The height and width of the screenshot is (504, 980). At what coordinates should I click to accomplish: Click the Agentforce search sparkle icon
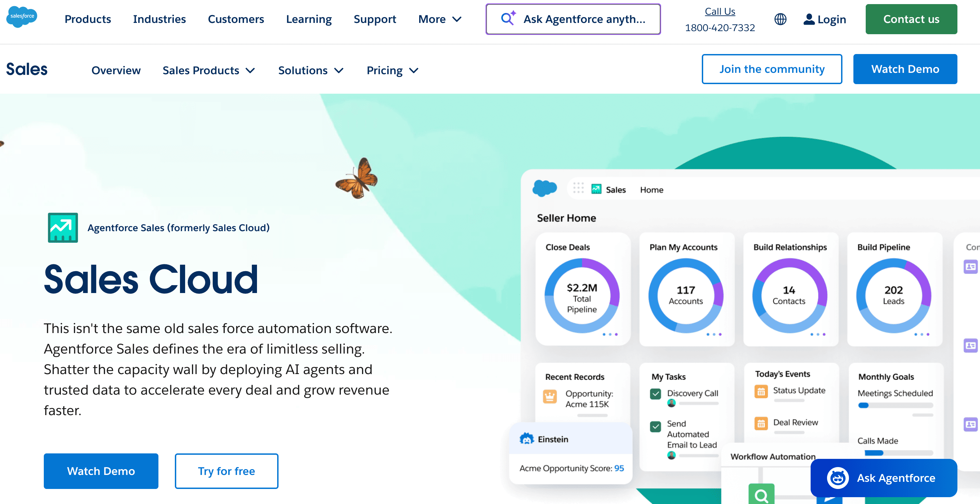[508, 17]
